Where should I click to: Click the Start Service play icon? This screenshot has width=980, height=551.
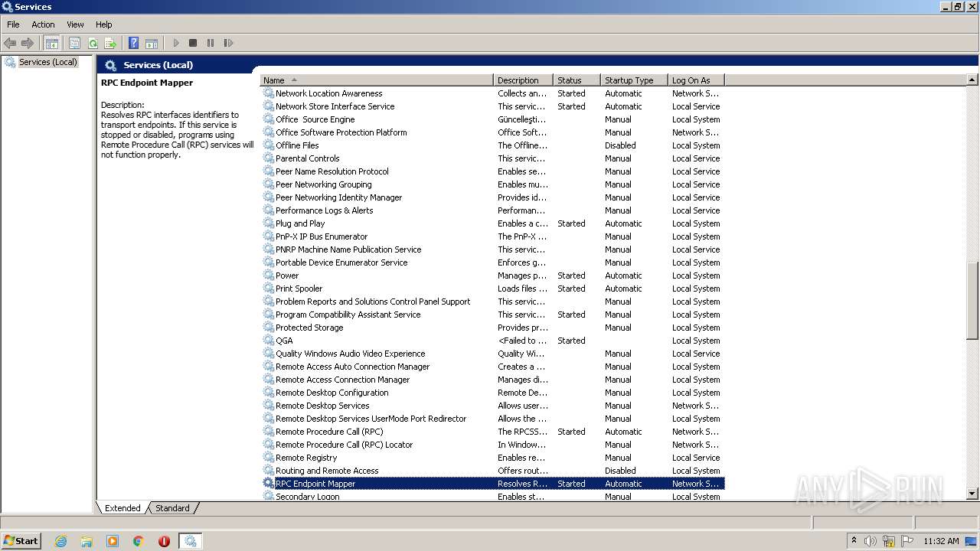(175, 44)
